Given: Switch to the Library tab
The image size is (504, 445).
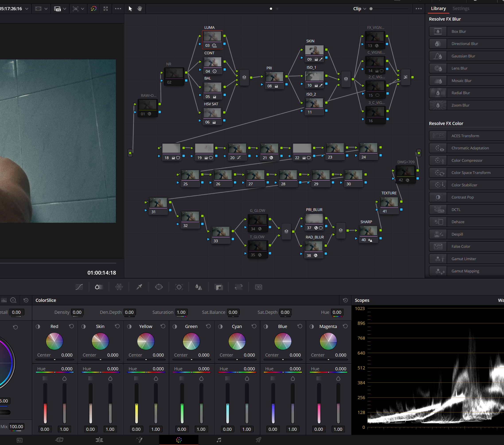Looking at the screenshot, I should coord(438,8).
